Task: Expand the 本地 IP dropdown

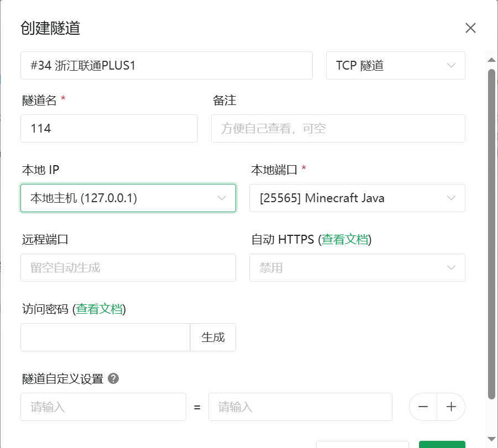Action: 122,198
